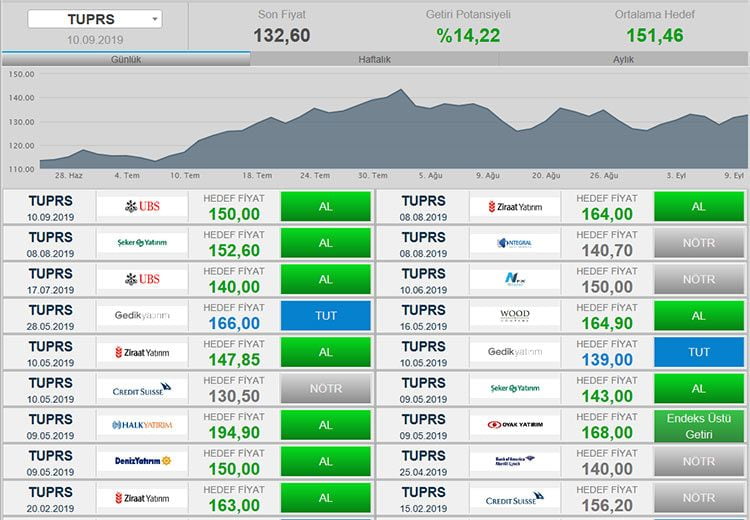Screen dimensions: 750x520
Task: Click the Şeker Yatırım logo with 152,60 target
Action: click(x=142, y=243)
